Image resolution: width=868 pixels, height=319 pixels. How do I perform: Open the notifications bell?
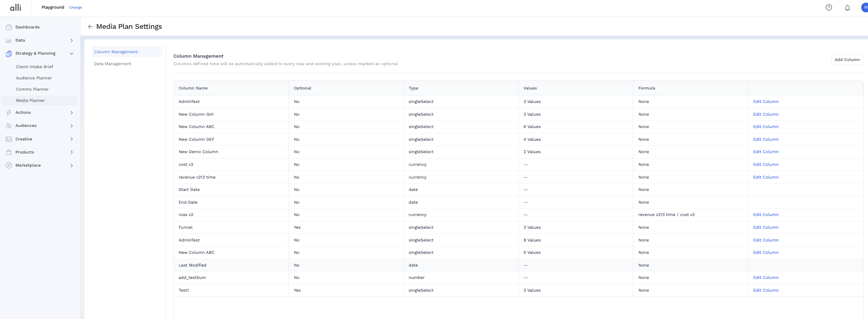[847, 8]
